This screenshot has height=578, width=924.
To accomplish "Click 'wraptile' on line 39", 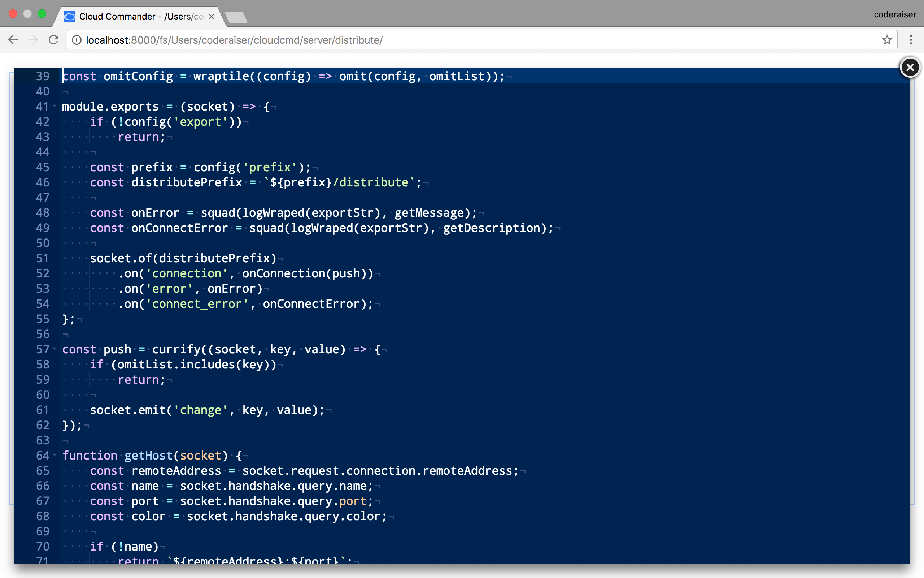I will coord(222,76).
